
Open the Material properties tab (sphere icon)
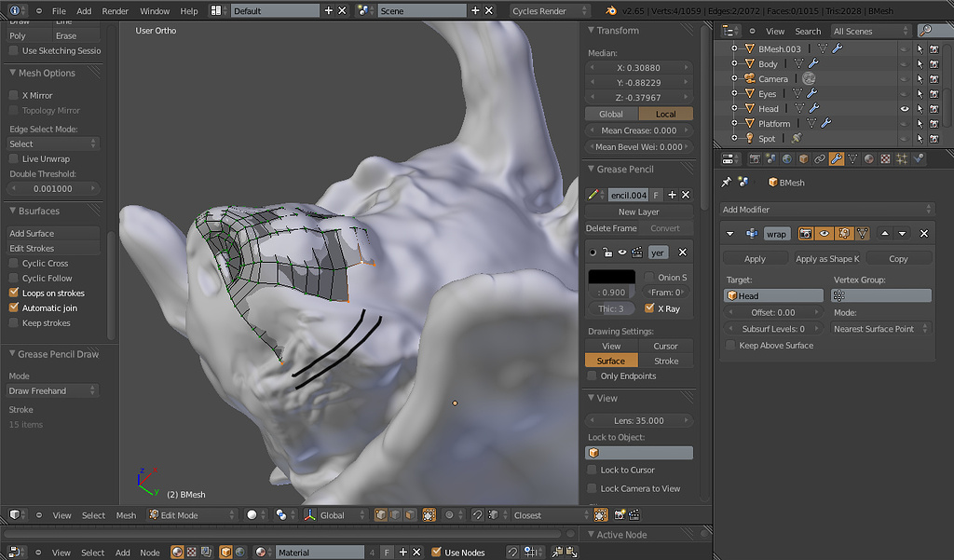869,159
